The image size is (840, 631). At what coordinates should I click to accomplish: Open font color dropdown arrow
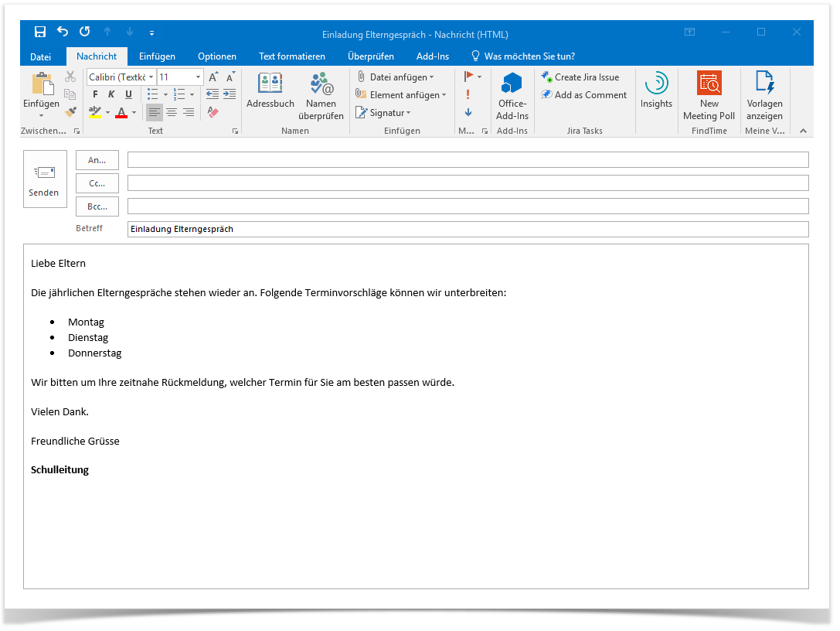(x=134, y=113)
